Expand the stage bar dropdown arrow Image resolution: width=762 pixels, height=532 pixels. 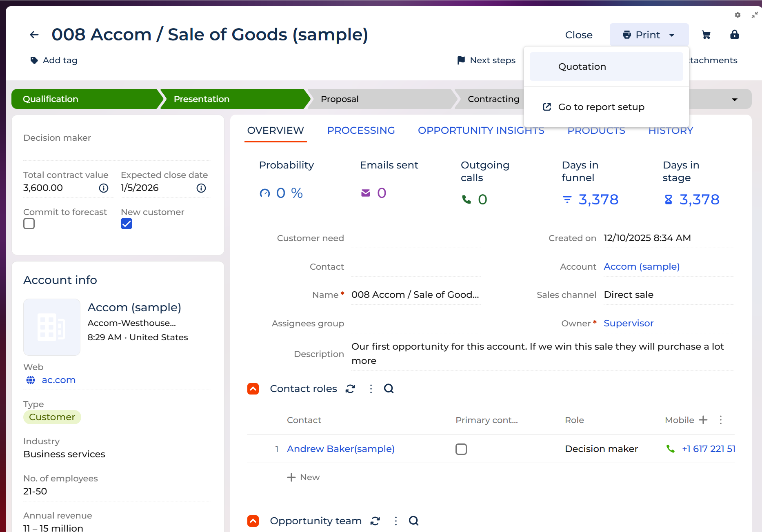tap(734, 100)
